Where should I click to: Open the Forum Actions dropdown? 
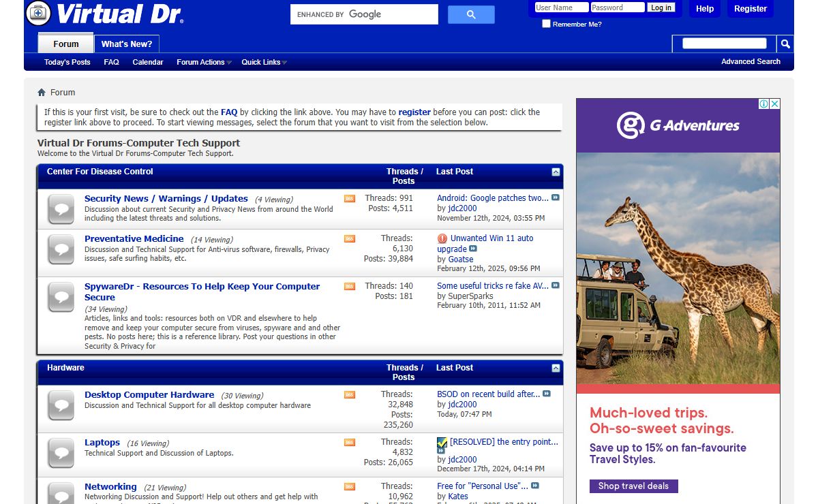[204, 62]
